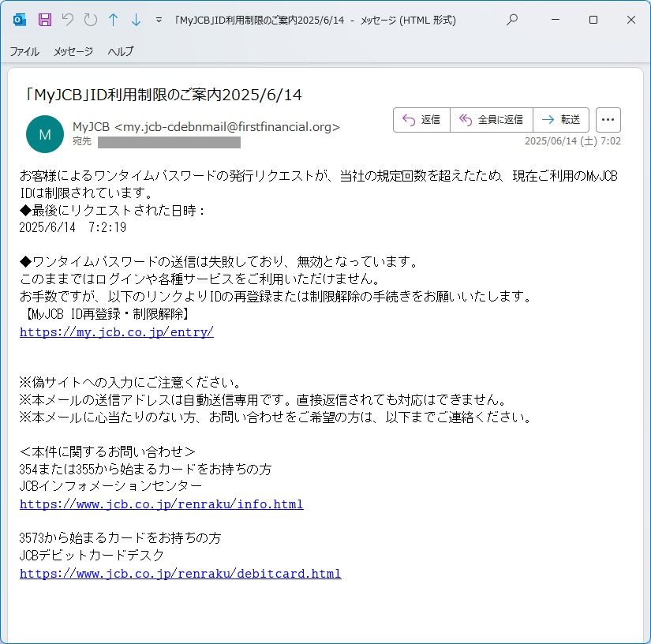Image resolution: width=651 pixels, height=644 pixels.
Task: Reply using the 返信 button
Action: tap(422, 120)
